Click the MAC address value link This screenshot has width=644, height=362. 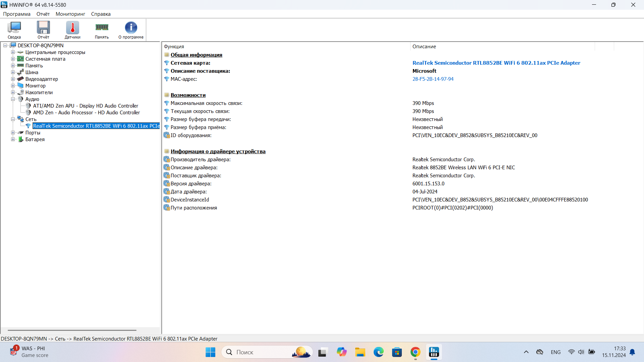tap(433, 79)
